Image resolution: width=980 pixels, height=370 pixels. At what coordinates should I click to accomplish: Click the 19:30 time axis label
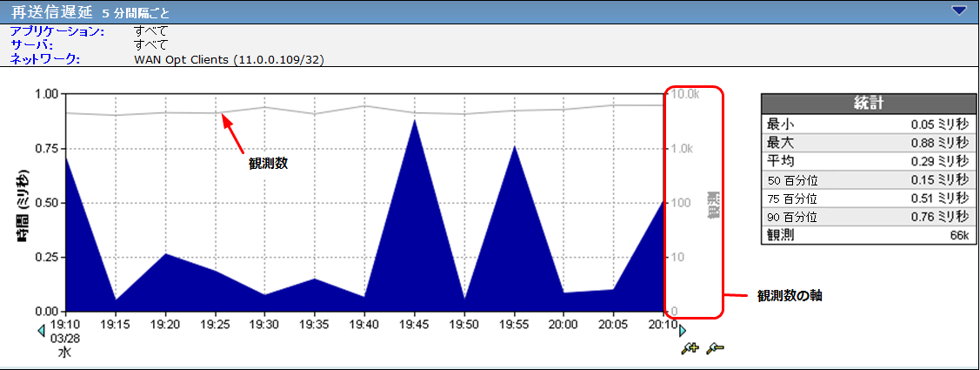click(264, 325)
